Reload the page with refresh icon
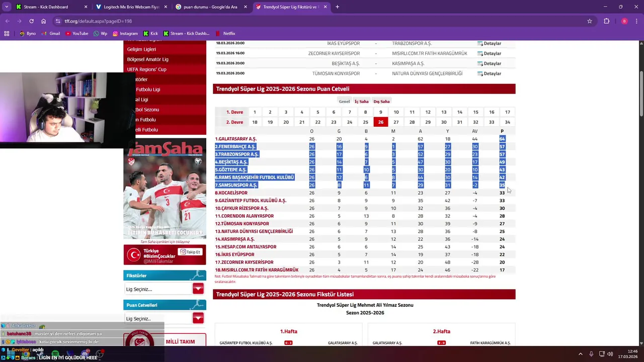The height and width of the screenshot is (362, 644). (31, 21)
